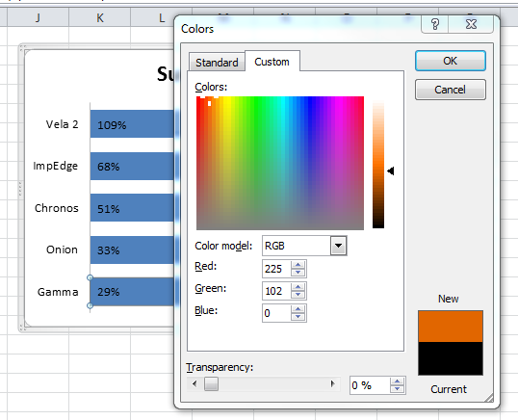Image resolution: width=518 pixels, height=420 pixels.
Task: Click the Green value input field
Action: [277, 291]
